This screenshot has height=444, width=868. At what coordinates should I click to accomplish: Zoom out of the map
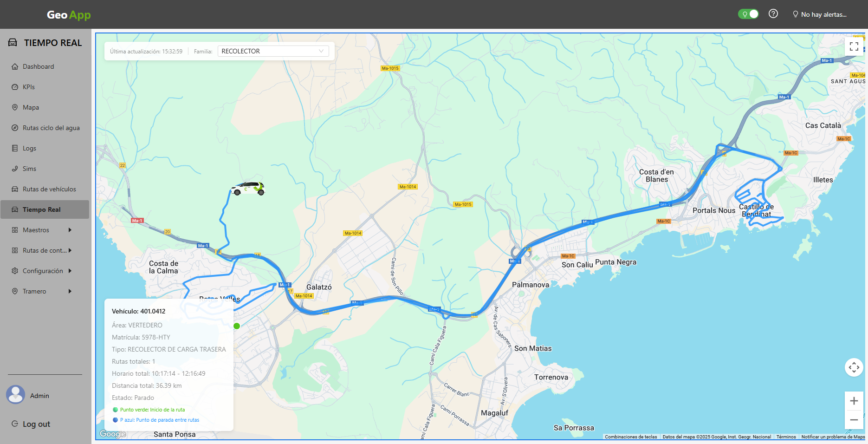854,420
